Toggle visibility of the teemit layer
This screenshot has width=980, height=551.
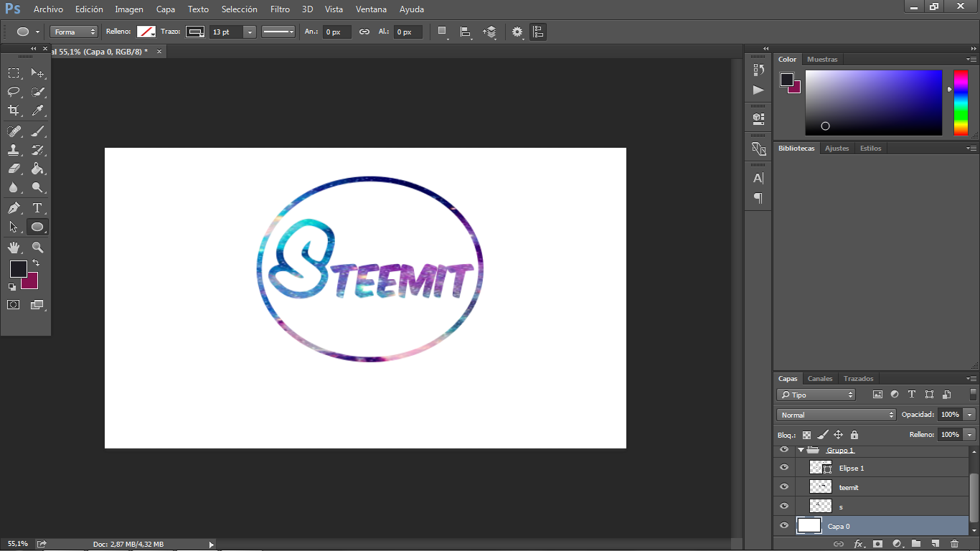[784, 486]
